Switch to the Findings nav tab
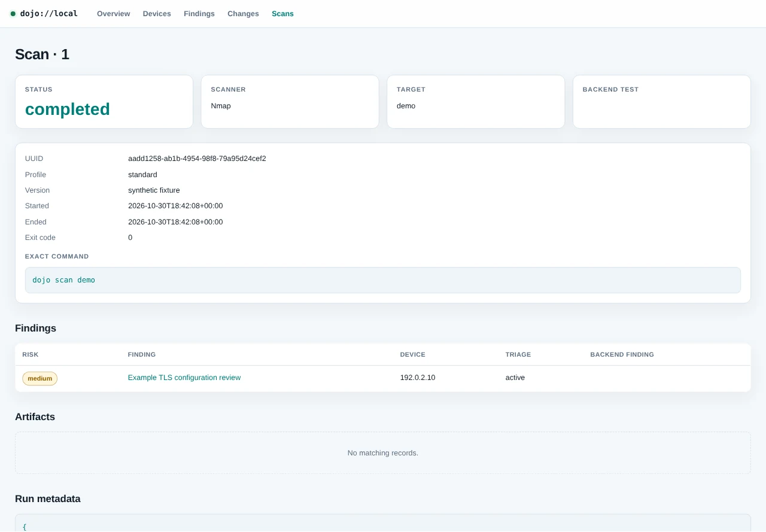 click(x=199, y=14)
